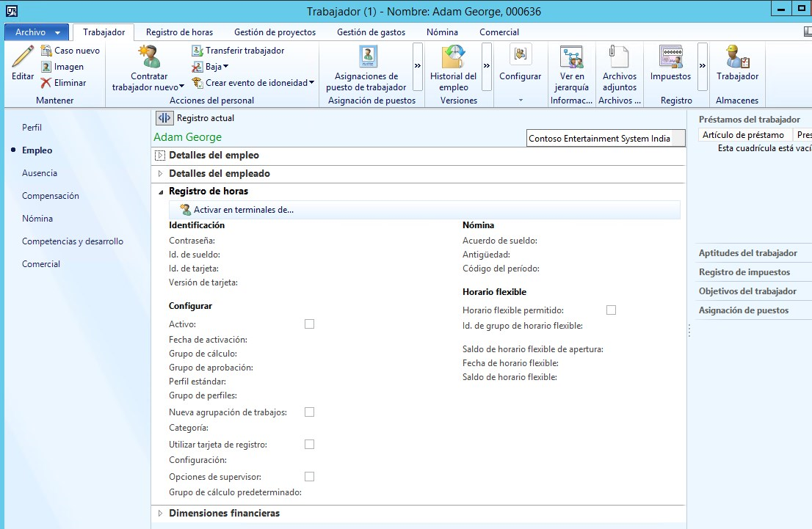Screen dimensions: 812x529
Task: Switch to Nómina ribbon tab
Action: pyautogui.click(x=442, y=32)
